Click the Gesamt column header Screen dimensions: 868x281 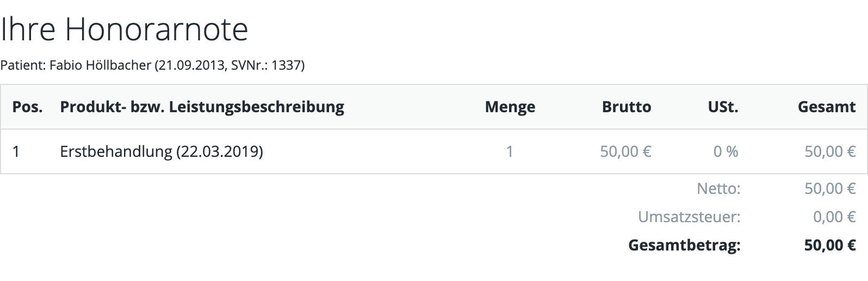tap(827, 107)
